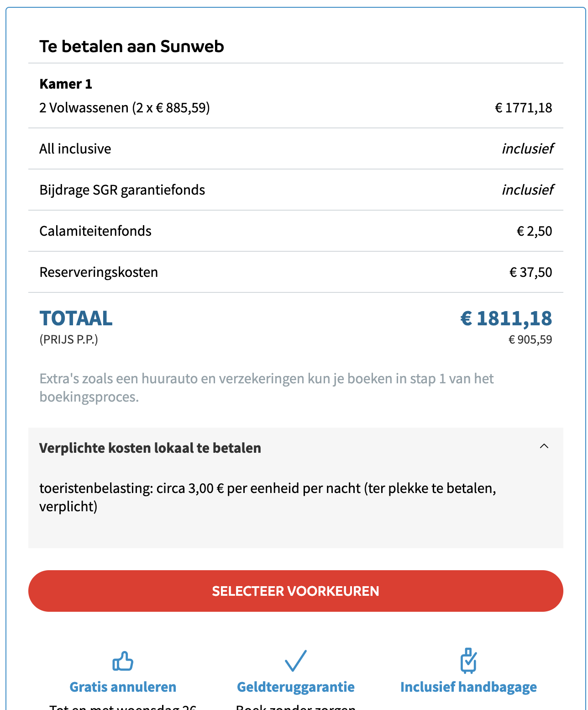Click the Bijdrage SGR garantiefonds row
Image resolution: width=588 pixels, height=710 pixels.
(296, 190)
